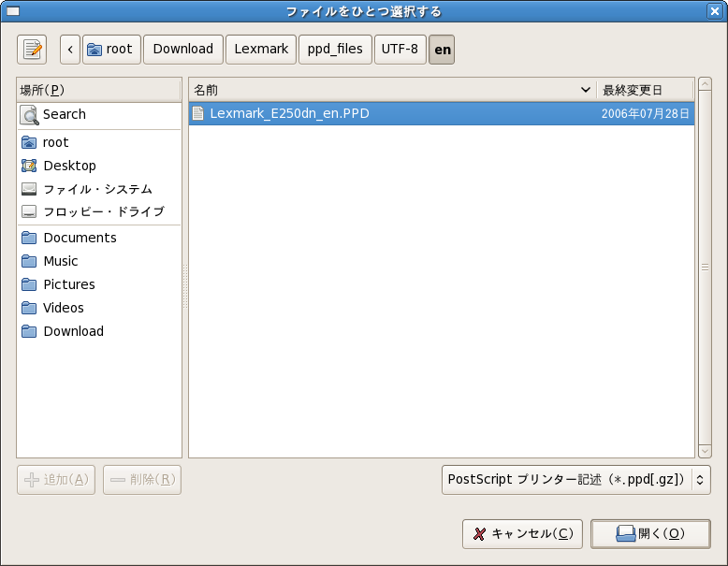The image size is (728, 566).
Task: Click scrollbar up arrow of file list
Action: 705,84
